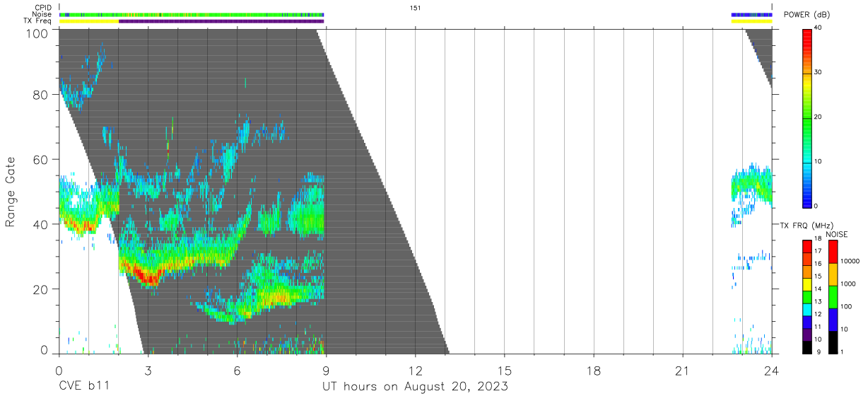
Task: Pick the blue segment of NOISE colorbar
Action: click(832, 320)
